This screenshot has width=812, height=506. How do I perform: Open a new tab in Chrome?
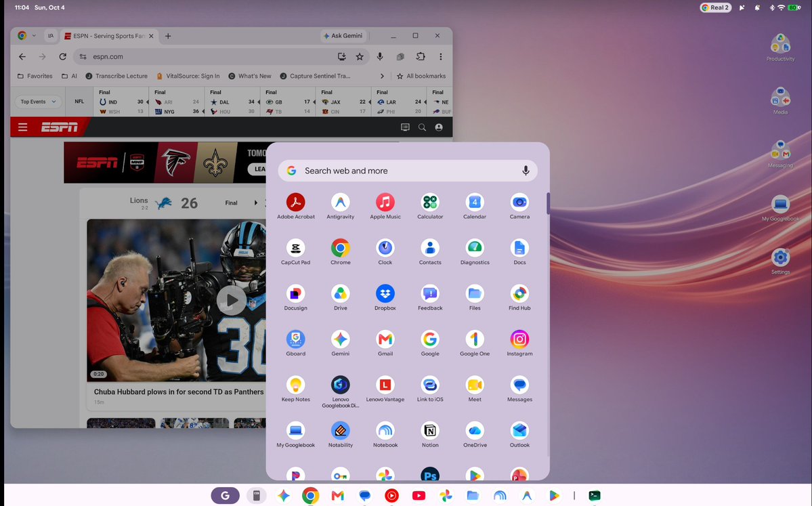(168, 36)
